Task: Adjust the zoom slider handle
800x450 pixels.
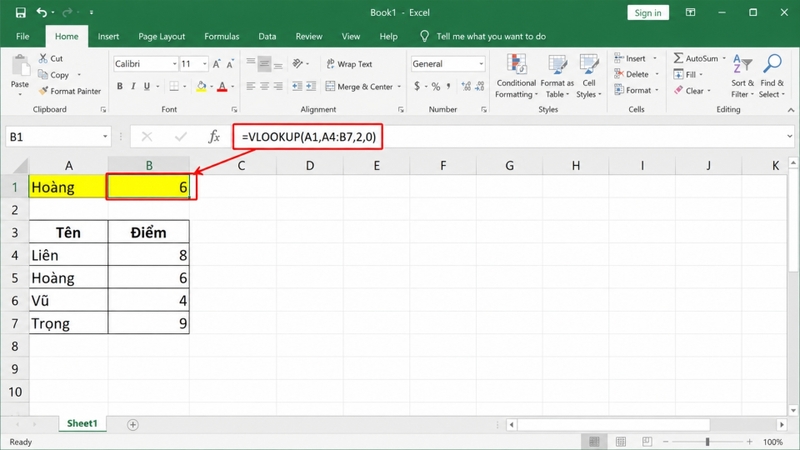Action: [x=708, y=442]
